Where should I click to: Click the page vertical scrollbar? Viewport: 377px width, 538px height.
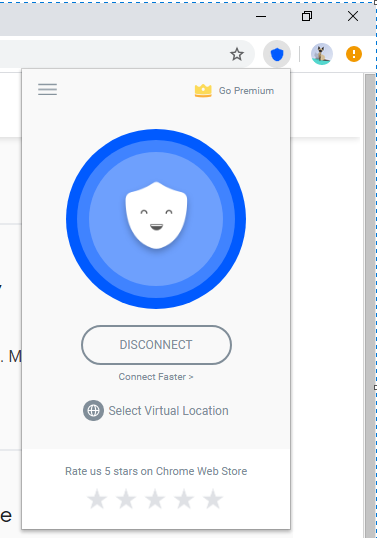pos(370,305)
